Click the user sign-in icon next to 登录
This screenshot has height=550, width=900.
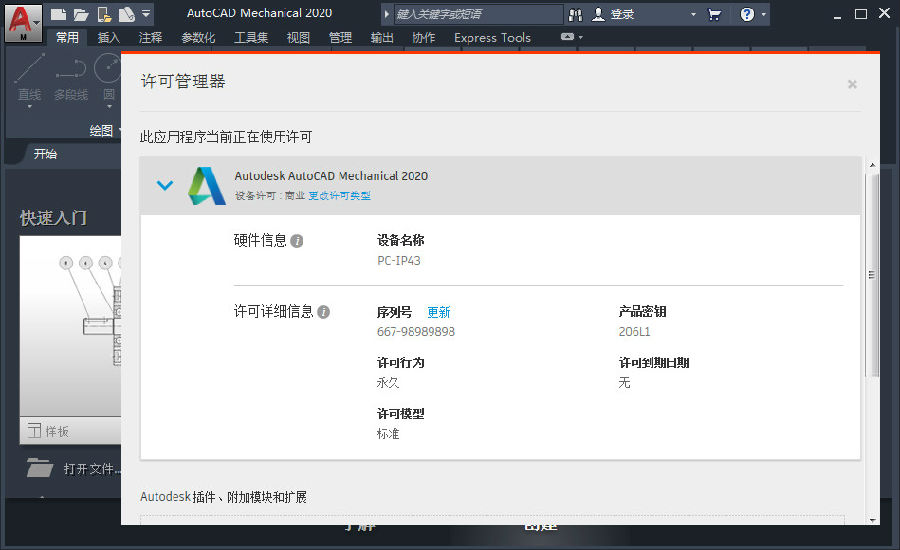pos(599,14)
